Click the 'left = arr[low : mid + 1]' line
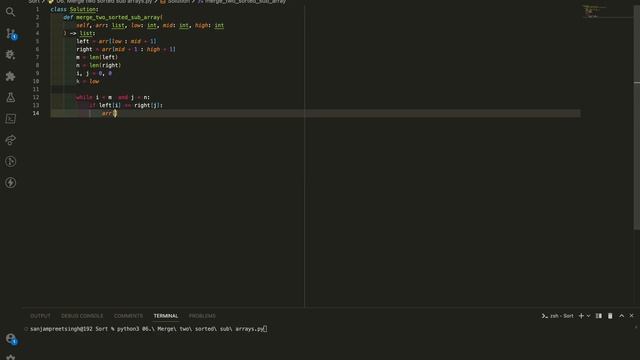Image resolution: width=640 pixels, height=360 pixels. point(116,41)
